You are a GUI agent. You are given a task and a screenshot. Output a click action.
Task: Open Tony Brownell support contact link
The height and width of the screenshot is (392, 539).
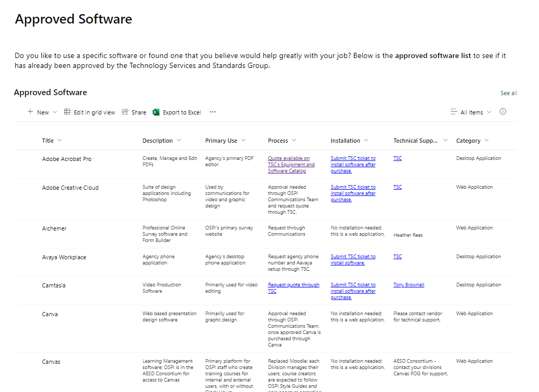(409, 285)
